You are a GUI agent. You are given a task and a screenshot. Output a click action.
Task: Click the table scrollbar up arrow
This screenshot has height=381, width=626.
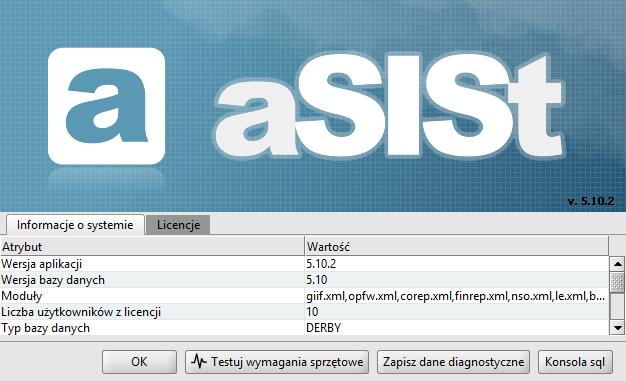tap(617, 264)
